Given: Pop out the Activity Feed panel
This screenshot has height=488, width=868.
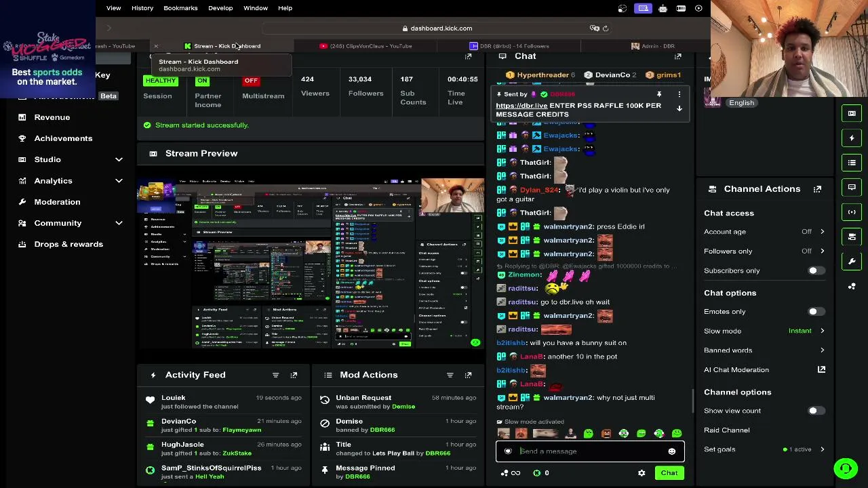Looking at the screenshot, I should click(294, 375).
